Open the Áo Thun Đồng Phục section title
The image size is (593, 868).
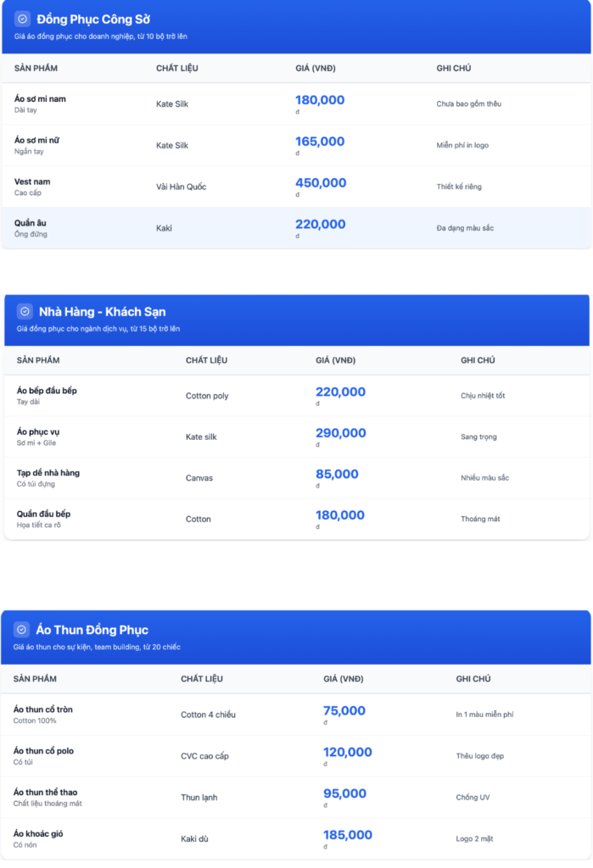point(92,630)
